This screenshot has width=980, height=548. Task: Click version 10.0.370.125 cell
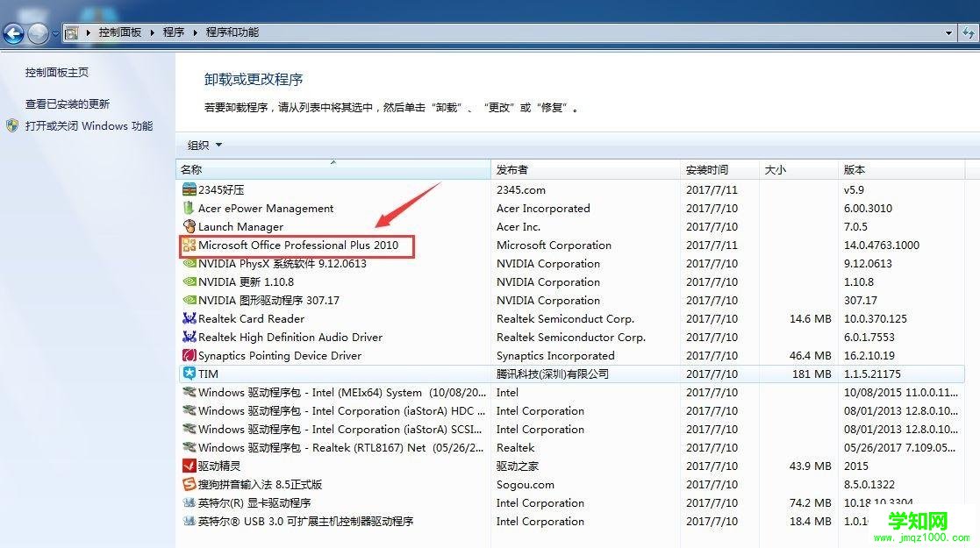(875, 318)
